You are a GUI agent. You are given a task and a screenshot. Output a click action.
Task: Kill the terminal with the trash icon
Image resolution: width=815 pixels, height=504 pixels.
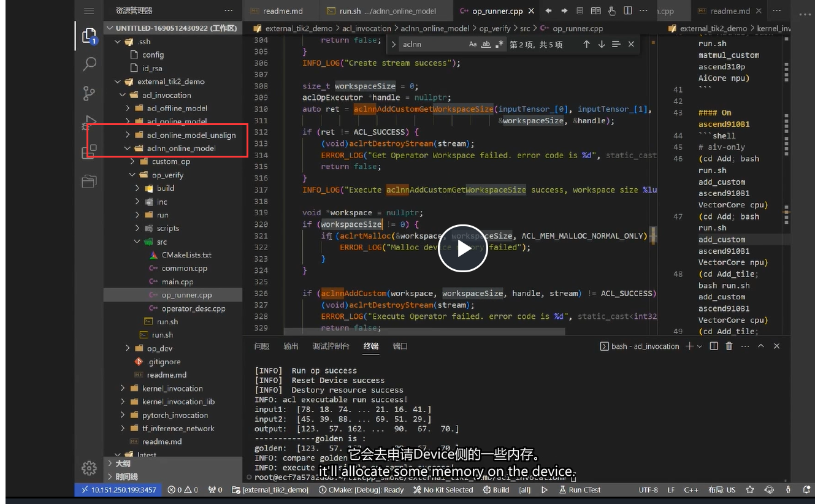[729, 346]
